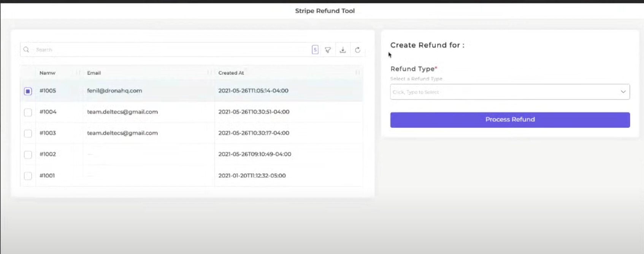
Task: Click the Refund Type chevron arrow
Action: pyautogui.click(x=623, y=92)
